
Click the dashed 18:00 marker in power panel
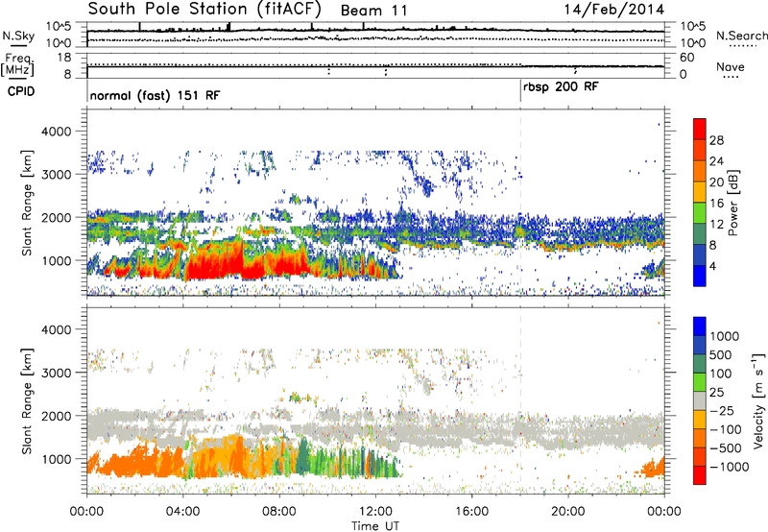click(520, 202)
